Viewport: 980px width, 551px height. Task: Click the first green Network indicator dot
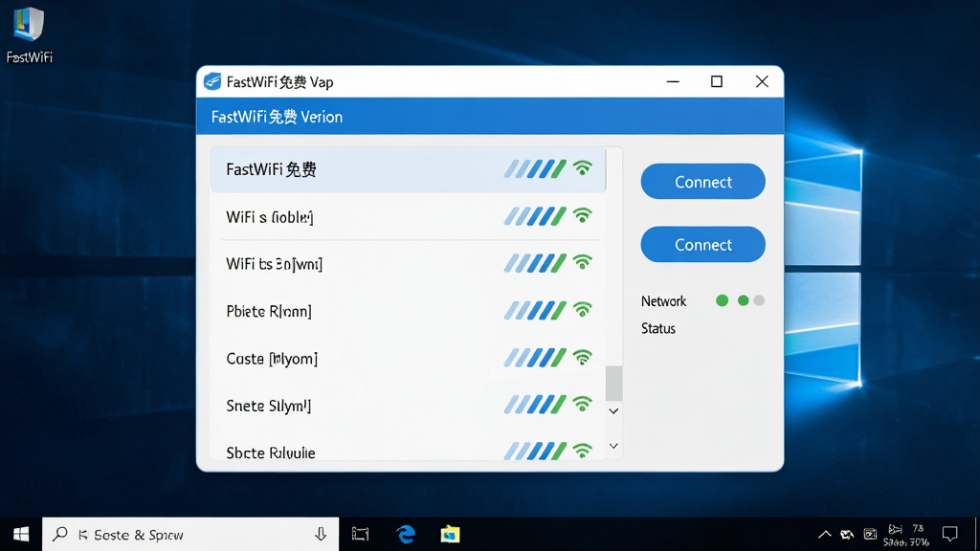(722, 300)
